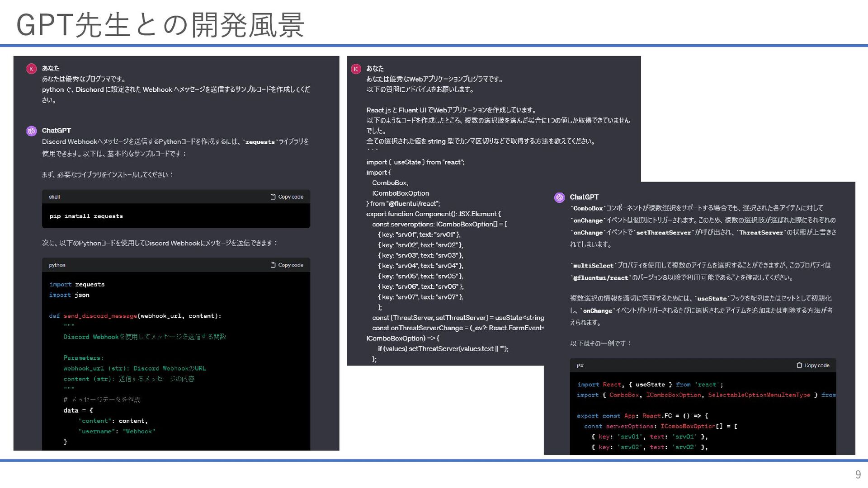Click line 'import { useState } from "react";'
The width and height of the screenshot is (868, 488).
pos(415,162)
